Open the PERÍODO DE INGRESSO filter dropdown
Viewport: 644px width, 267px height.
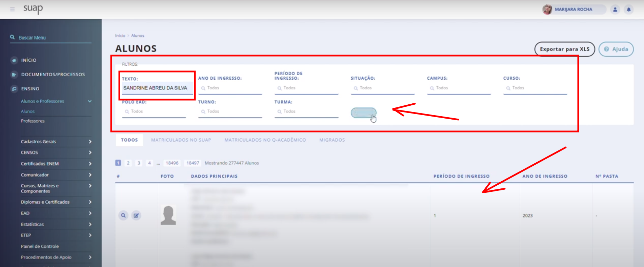(x=306, y=88)
